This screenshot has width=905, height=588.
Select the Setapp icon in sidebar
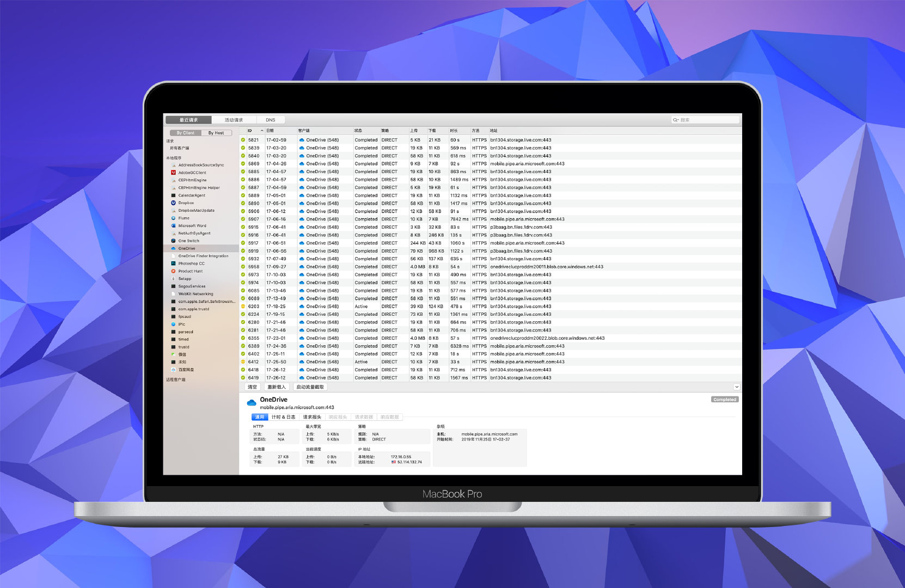tap(174, 279)
